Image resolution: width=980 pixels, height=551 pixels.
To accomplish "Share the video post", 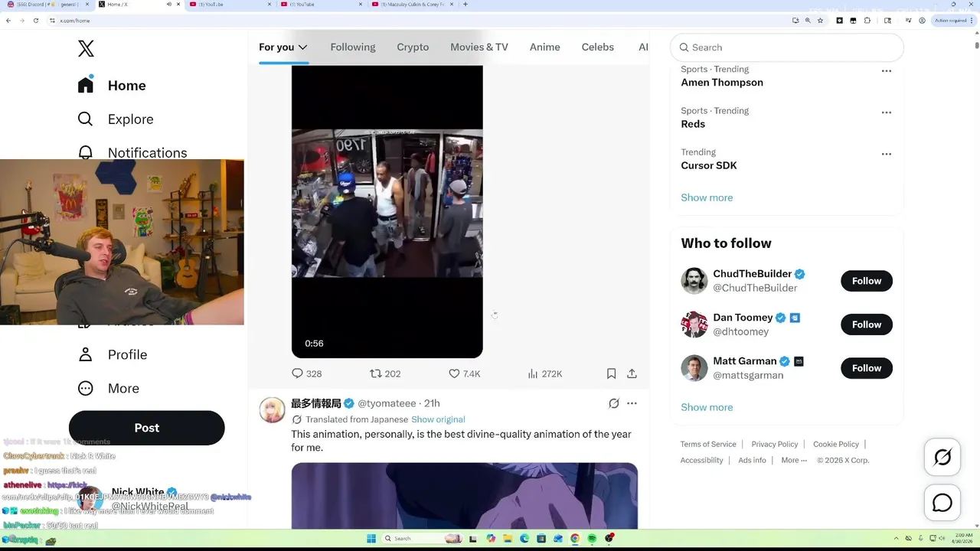I will (x=632, y=373).
